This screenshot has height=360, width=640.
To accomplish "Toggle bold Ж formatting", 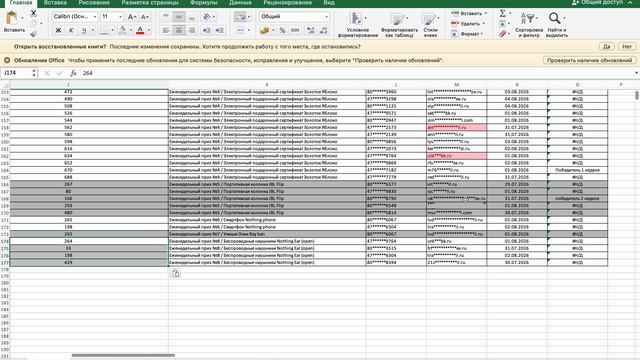I will pos(58,30).
